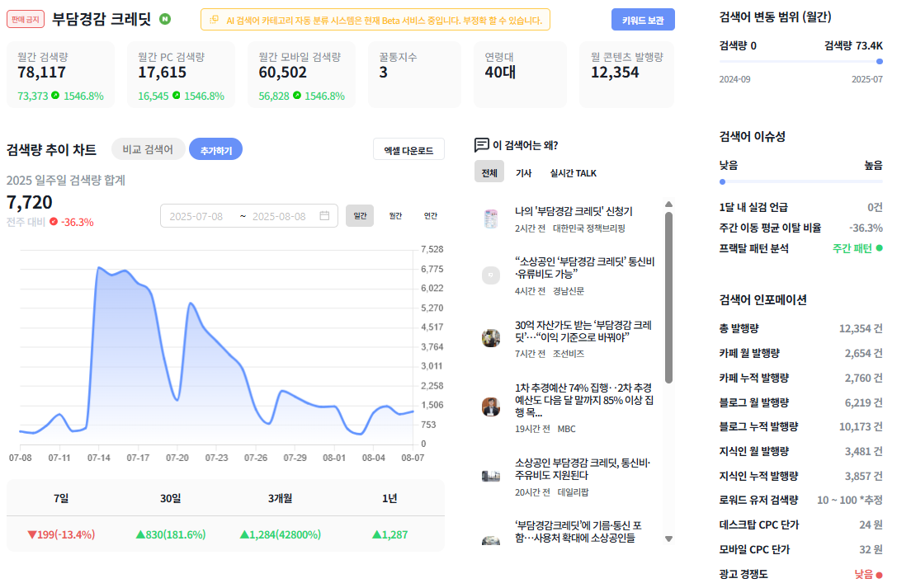897x588 pixels.
Task: Select the 일간 chart interval
Action: click(x=360, y=215)
